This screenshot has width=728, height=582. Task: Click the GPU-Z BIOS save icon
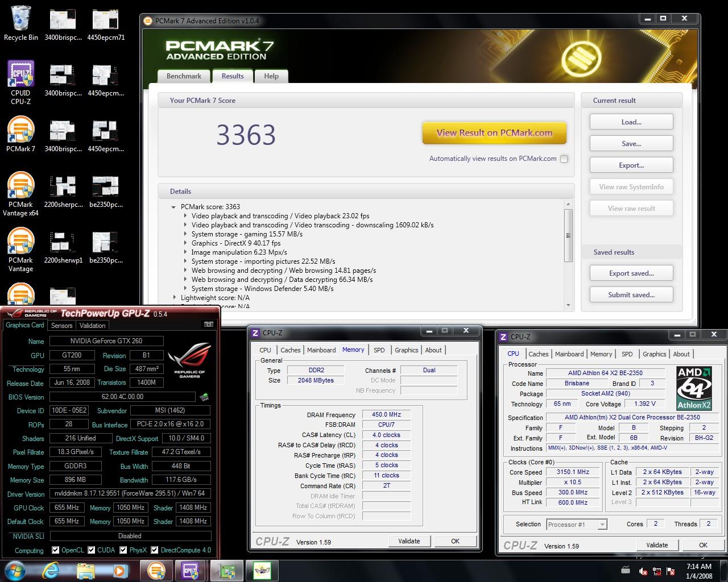[x=204, y=397]
